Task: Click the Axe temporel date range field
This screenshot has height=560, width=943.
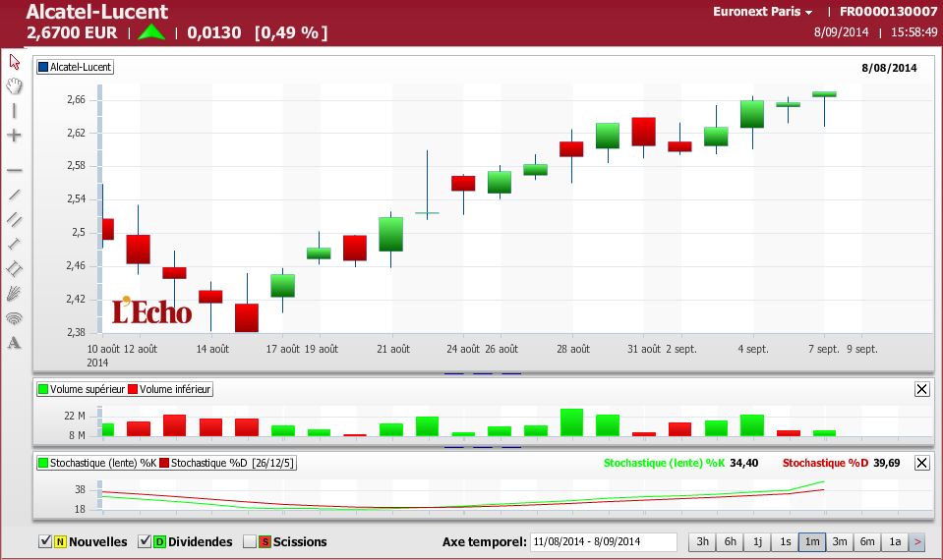Action: coord(603,542)
